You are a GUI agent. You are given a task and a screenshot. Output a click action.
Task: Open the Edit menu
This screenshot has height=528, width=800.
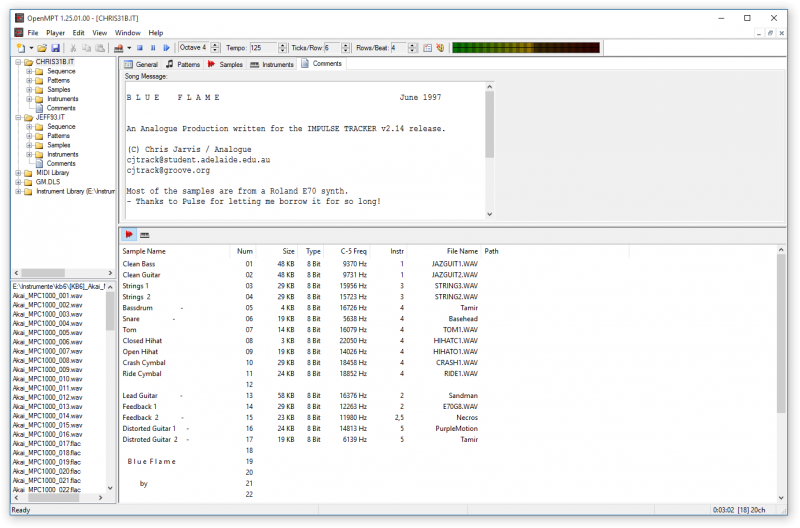pos(78,33)
